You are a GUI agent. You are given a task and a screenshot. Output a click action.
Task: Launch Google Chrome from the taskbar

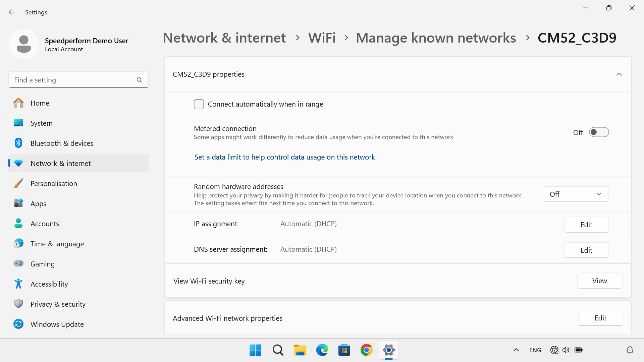click(x=366, y=350)
